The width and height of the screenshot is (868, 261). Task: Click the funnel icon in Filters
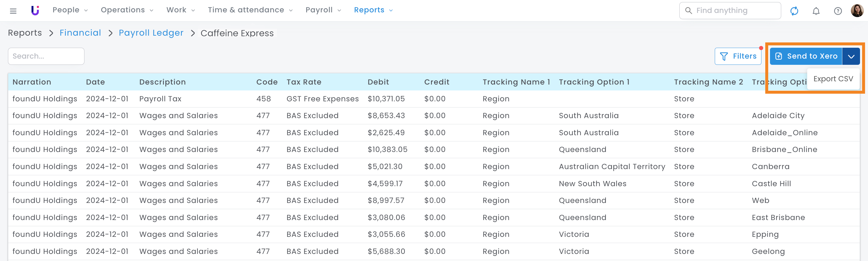pos(723,57)
